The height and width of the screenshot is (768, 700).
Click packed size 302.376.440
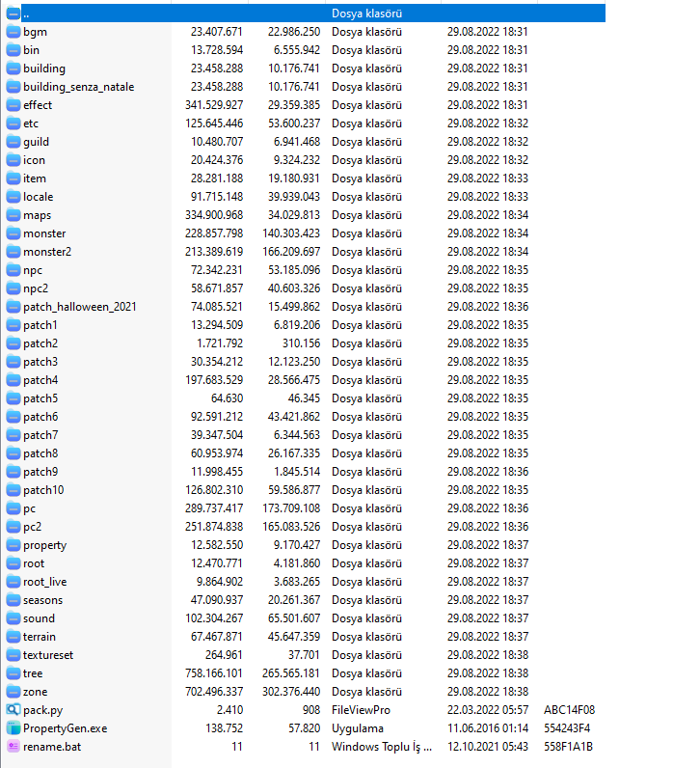(291, 692)
